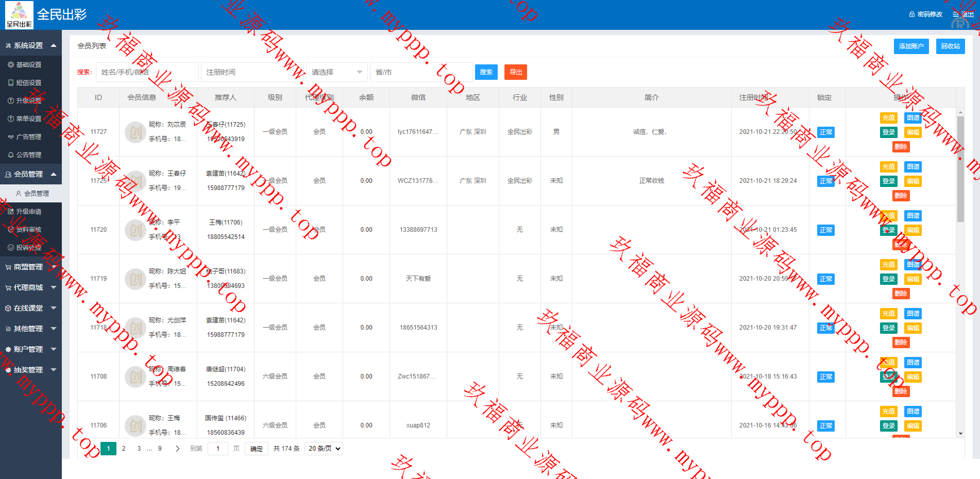Open the 20 条/页 page size dropdown
This screenshot has width=980, height=479.
tap(324, 449)
